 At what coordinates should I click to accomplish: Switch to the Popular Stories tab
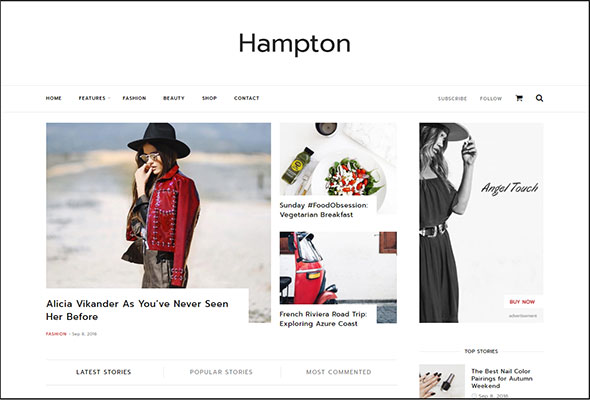(x=221, y=372)
